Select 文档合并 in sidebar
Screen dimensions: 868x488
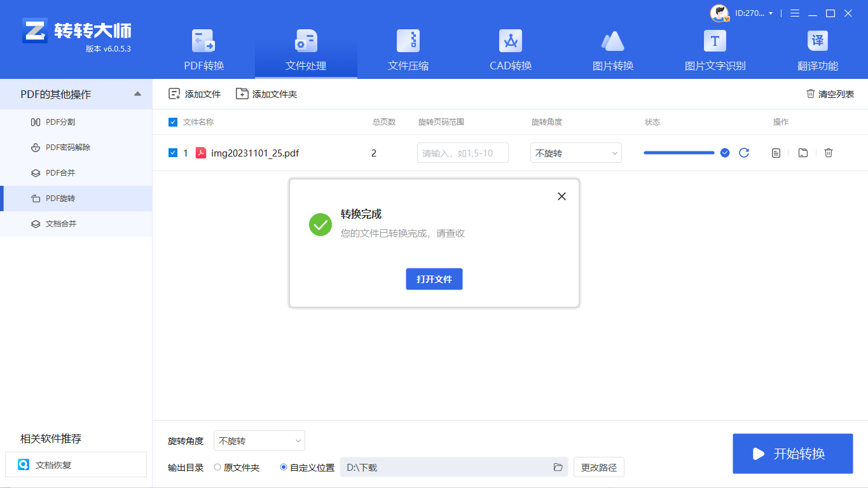tap(76, 223)
